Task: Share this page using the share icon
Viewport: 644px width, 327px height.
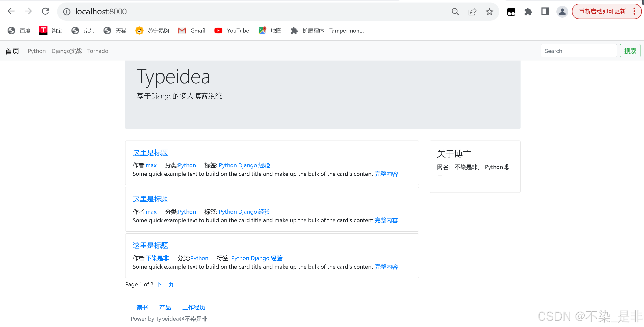Action: (472, 12)
